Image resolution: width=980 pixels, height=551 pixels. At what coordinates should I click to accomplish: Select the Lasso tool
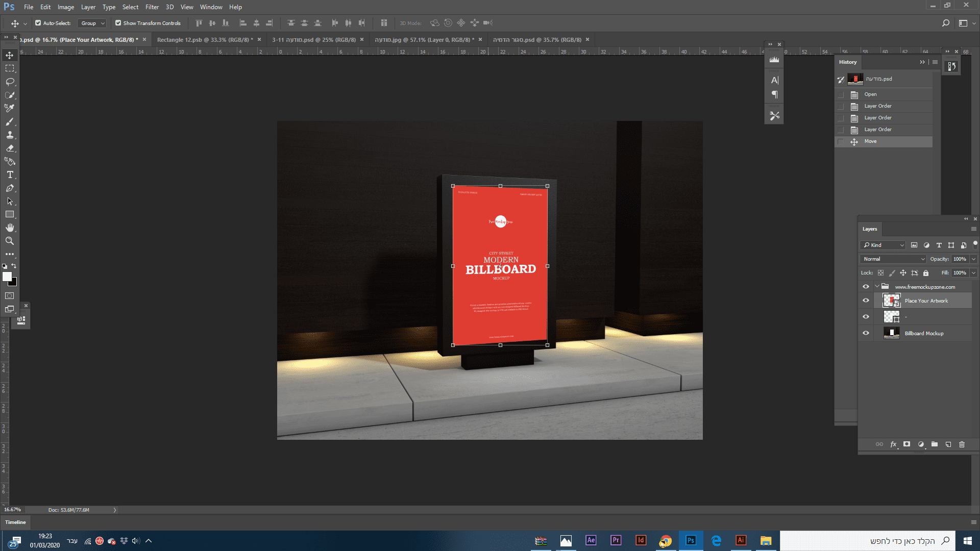10,82
